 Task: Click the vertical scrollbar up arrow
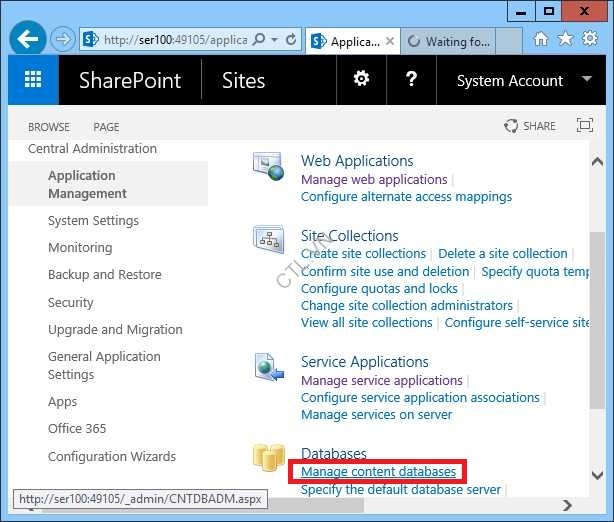pos(597,161)
